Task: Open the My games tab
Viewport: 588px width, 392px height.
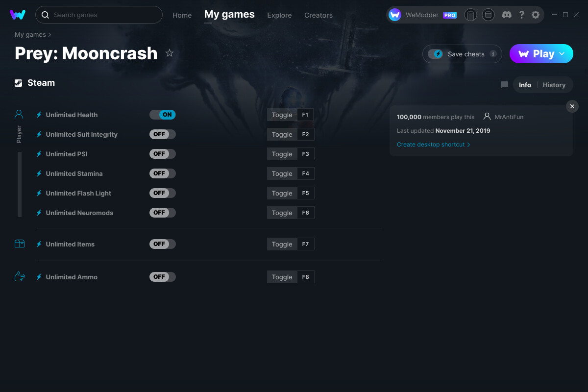Action: coord(229,15)
